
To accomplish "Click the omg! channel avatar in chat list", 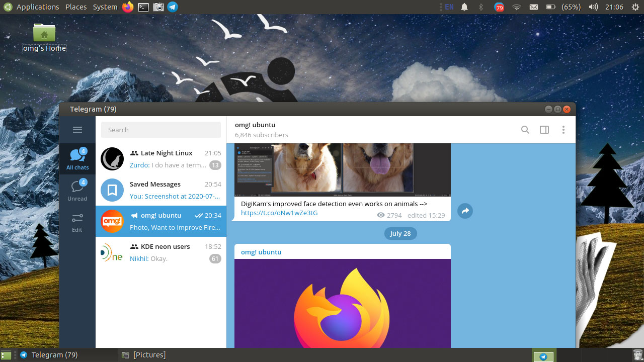I will 112,221.
